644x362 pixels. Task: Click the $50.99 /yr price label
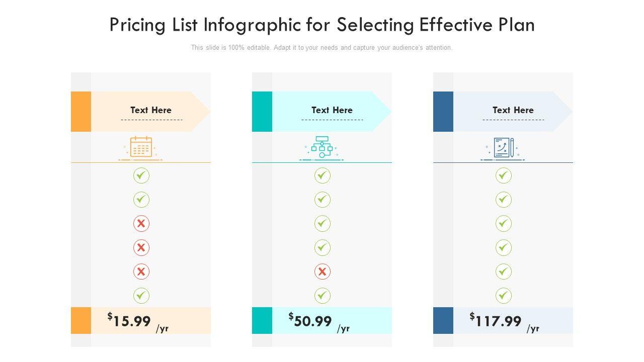(x=319, y=321)
